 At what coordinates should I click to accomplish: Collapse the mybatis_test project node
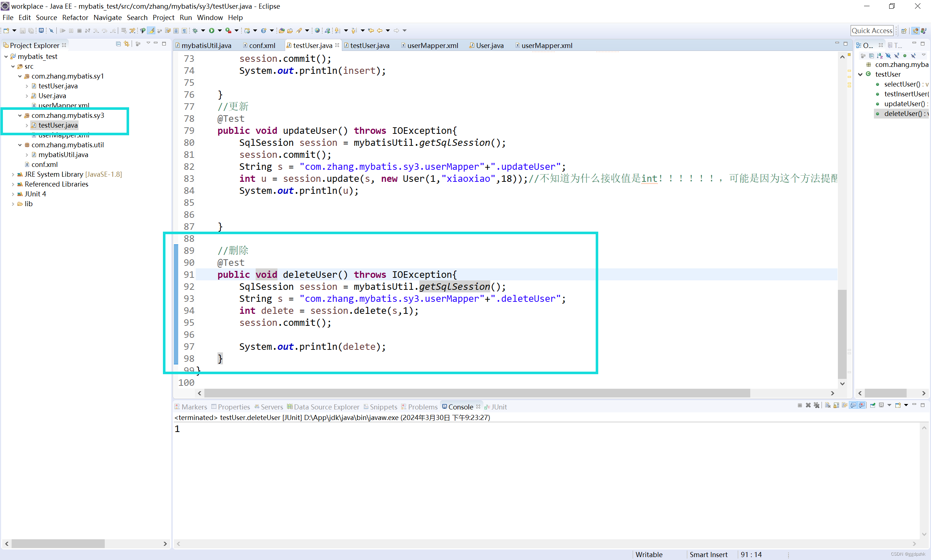(6, 56)
